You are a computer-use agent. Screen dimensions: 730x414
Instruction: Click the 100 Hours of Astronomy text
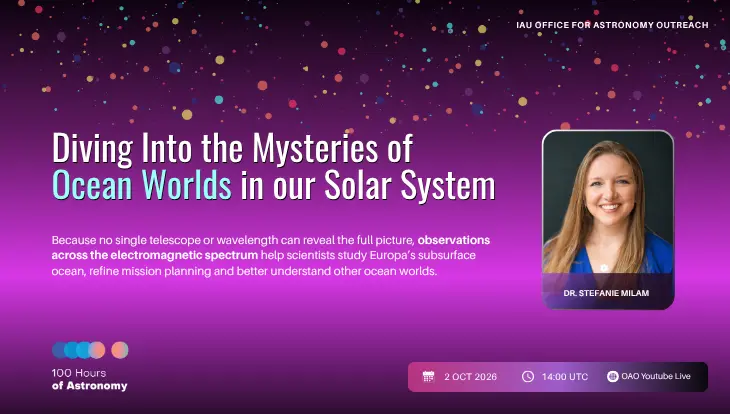tap(89, 379)
